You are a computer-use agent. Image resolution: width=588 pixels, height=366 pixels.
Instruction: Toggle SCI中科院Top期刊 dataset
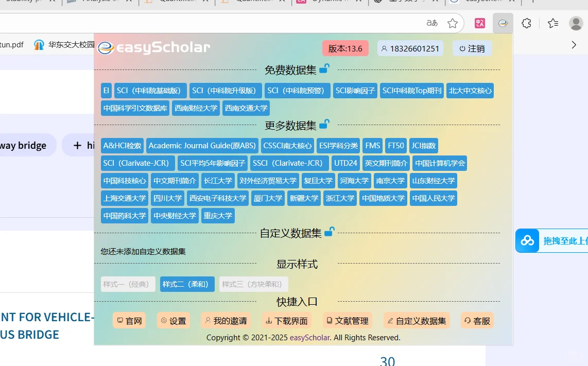pos(412,91)
